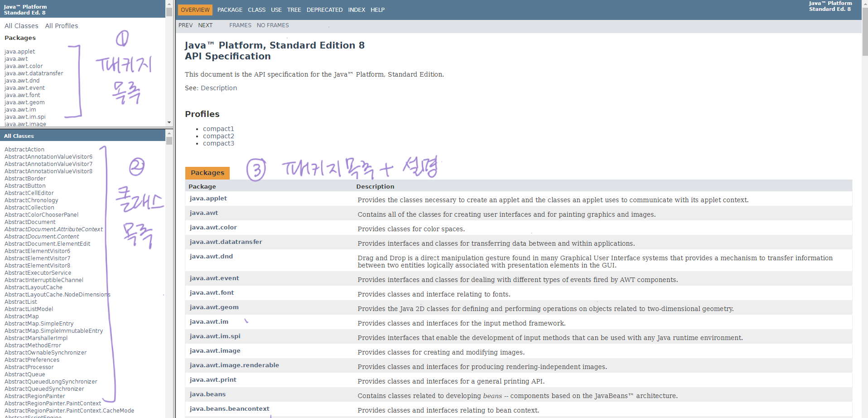868x418 pixels.
Task: Open the compact2 profile
Action: click(218, 136)
